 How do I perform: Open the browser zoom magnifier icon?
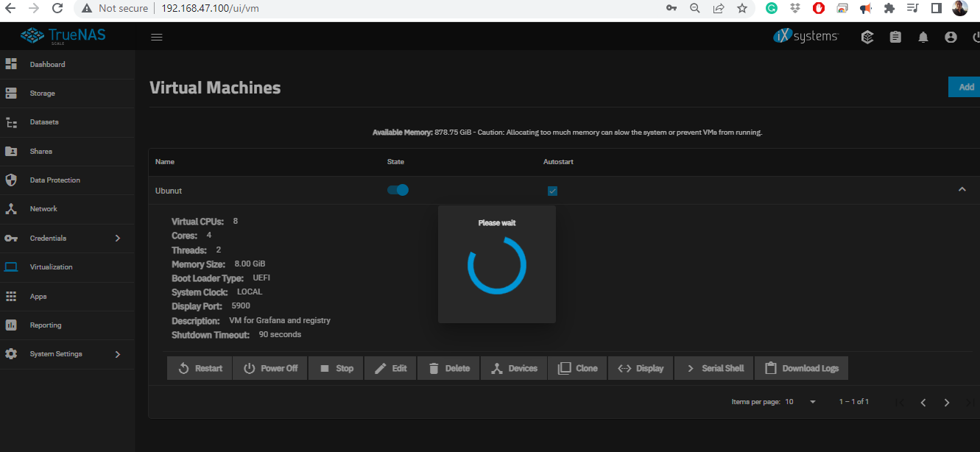tap(694, 8)
